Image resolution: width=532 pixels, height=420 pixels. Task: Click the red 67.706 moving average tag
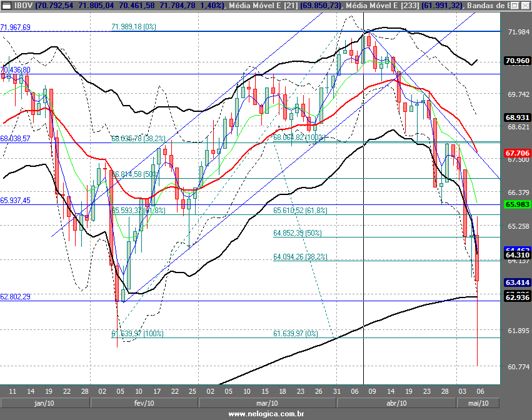(518, 153)
